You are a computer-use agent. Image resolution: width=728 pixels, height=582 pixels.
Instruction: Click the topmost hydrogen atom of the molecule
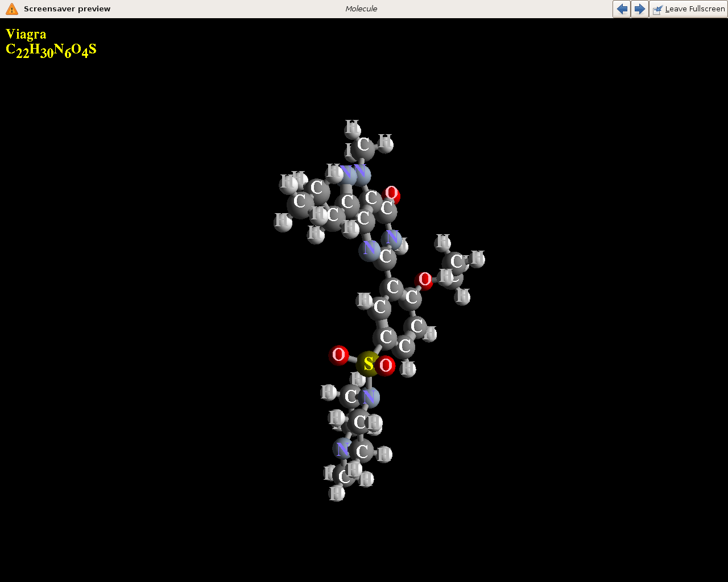[x=353, y=127]
